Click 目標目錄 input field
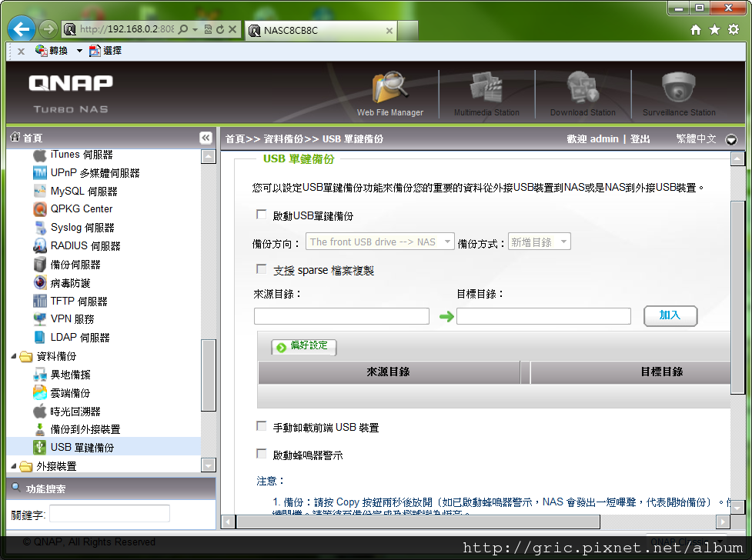The image size is (752, 560). 543,316
